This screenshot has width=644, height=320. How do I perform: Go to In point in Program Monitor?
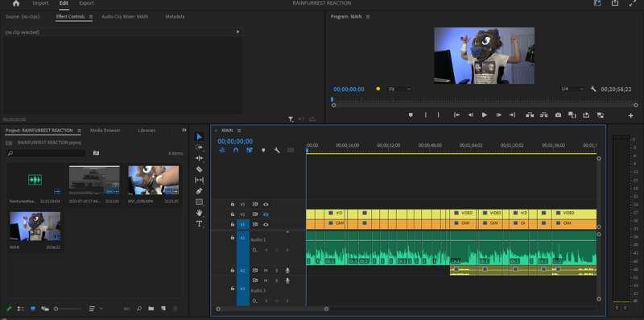pyautogui.click(x=456, y=115)
